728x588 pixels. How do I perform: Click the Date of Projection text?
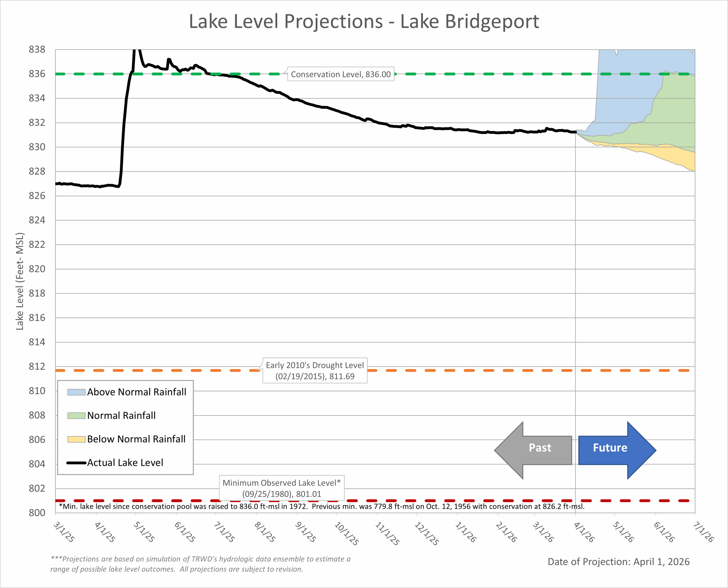(x=618, y=562)
